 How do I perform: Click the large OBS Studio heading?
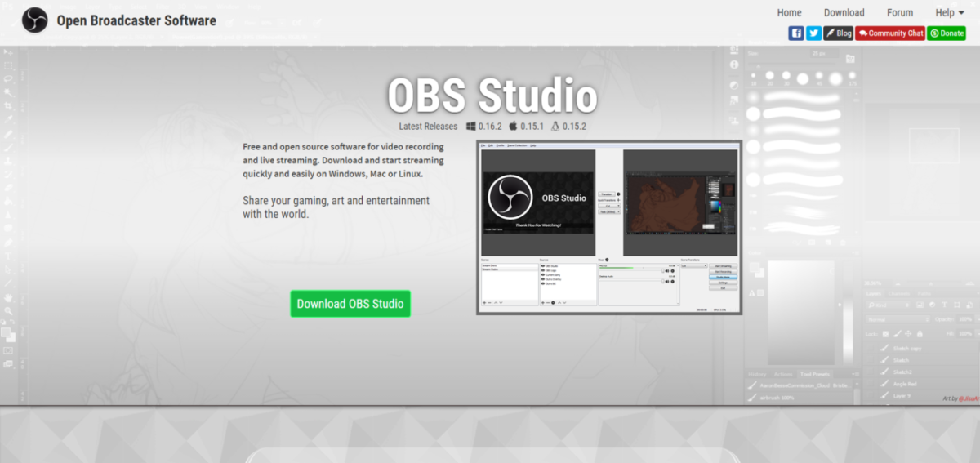pyautogui.click(x=492, y=96)
